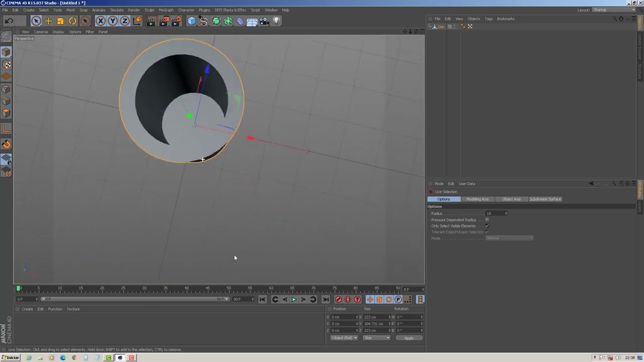Viewport: 644px width, 362px height.
Task: Open the Layout Startup dropdown
Action: pos(614,10)
